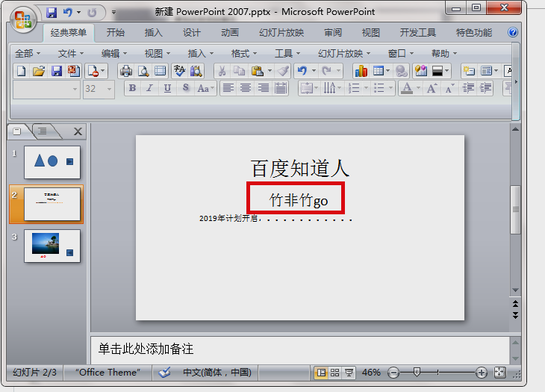Screen dimensions: 545x392
Task: Increase the list indent level
Action: point(485,88)
